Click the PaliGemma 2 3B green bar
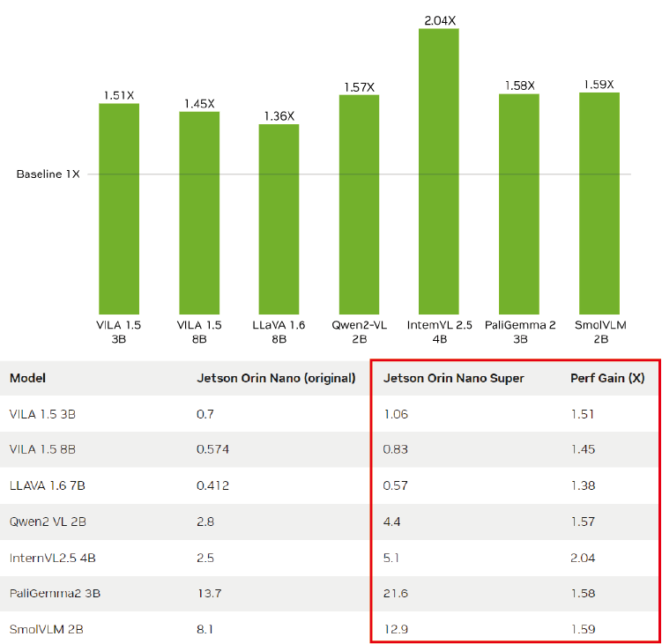 519,201
